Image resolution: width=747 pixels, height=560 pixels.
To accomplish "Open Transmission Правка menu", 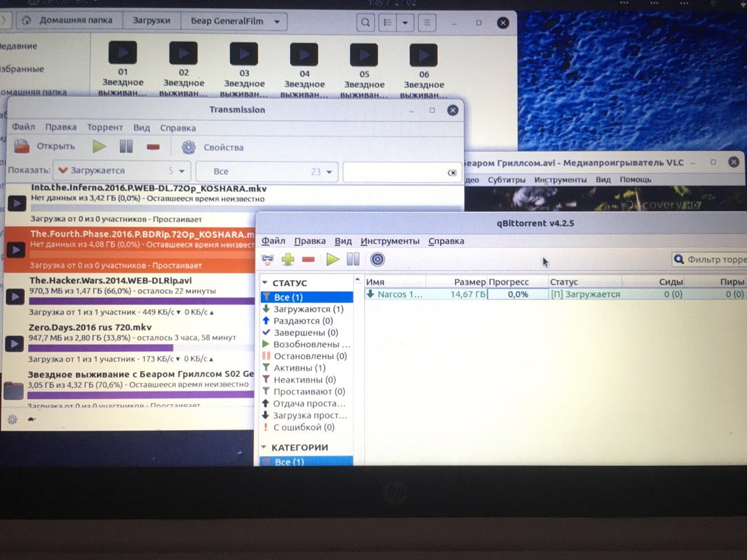I will pyautogui.click(x=61, y=127).
